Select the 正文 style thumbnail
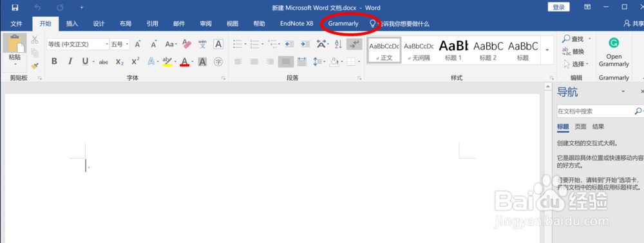 [384, 50]
